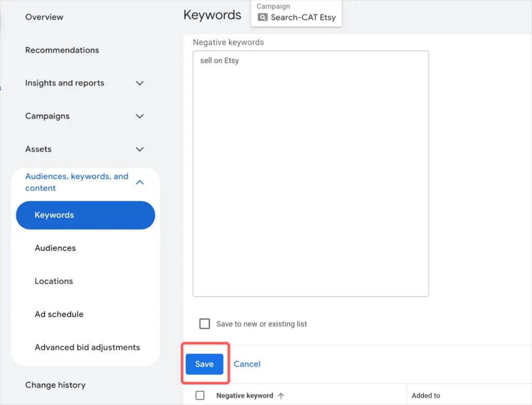Expand the Assets section
532x405 pixels.
139,149
